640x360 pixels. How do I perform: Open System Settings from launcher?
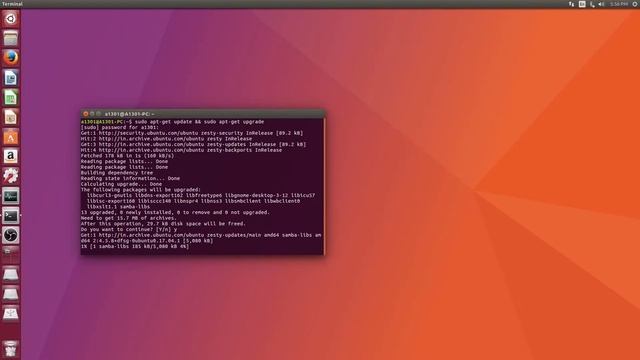point(11,176)
